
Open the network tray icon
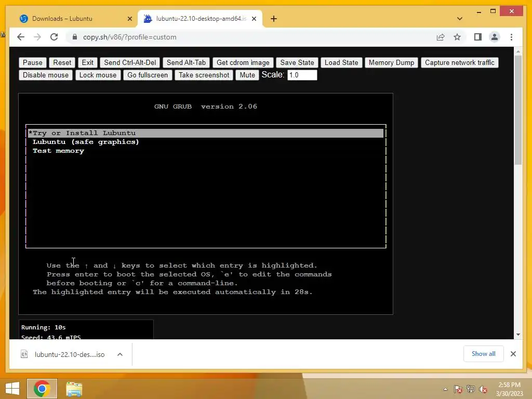[x=471, y=389]
